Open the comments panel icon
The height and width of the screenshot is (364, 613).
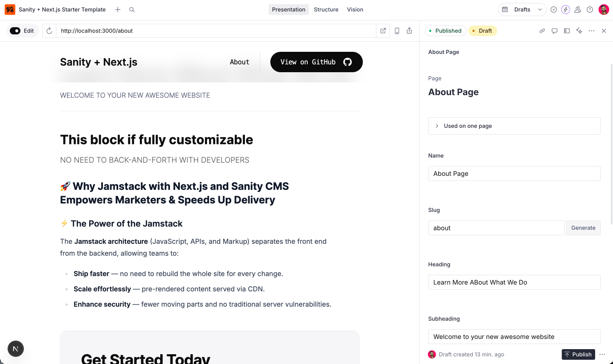554,31
